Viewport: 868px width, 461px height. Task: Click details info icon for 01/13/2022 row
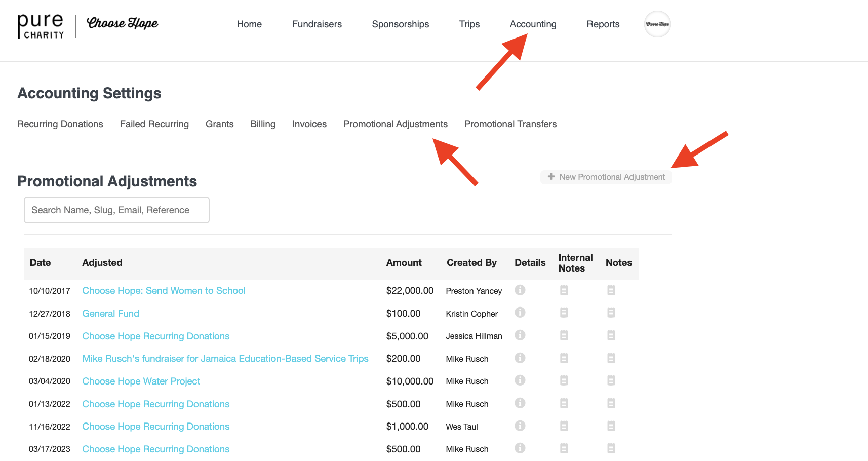520,403
